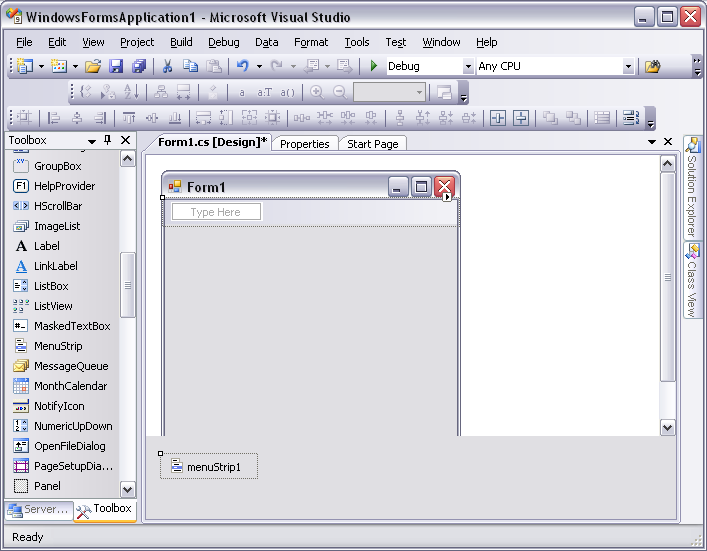Click the Undo toolbar icon

(242, 66)
